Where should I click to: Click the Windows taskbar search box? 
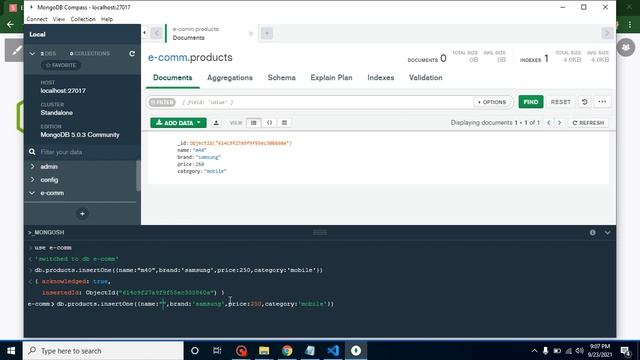pos(103,351)
